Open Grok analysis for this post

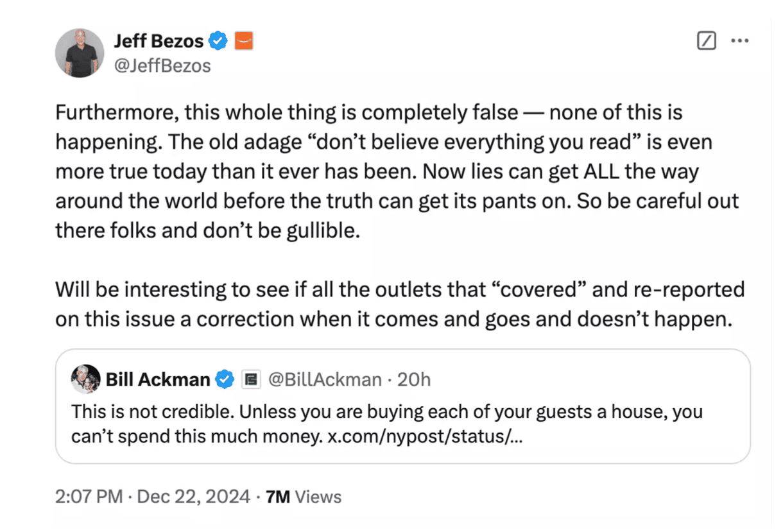[x=706, y=40]
